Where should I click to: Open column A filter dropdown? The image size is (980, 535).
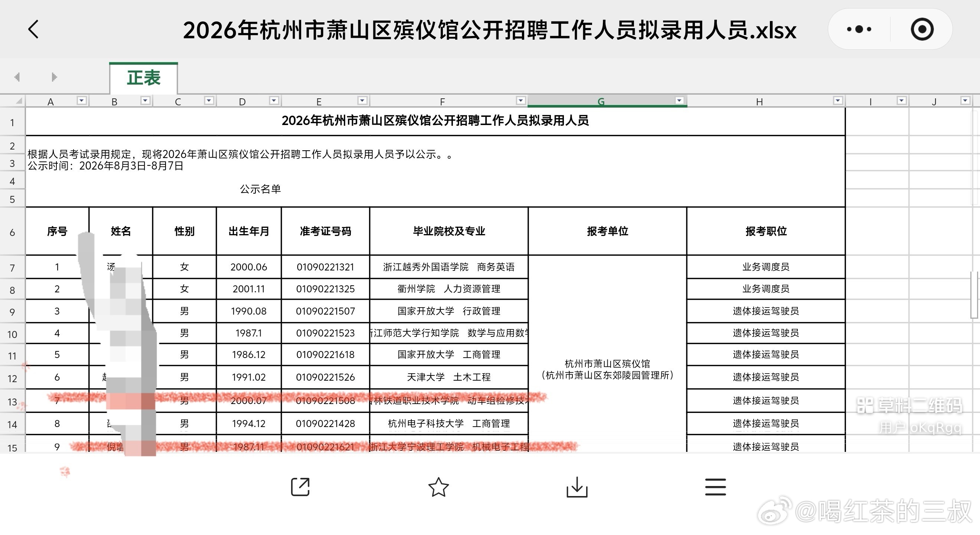[x=82, y=101]
